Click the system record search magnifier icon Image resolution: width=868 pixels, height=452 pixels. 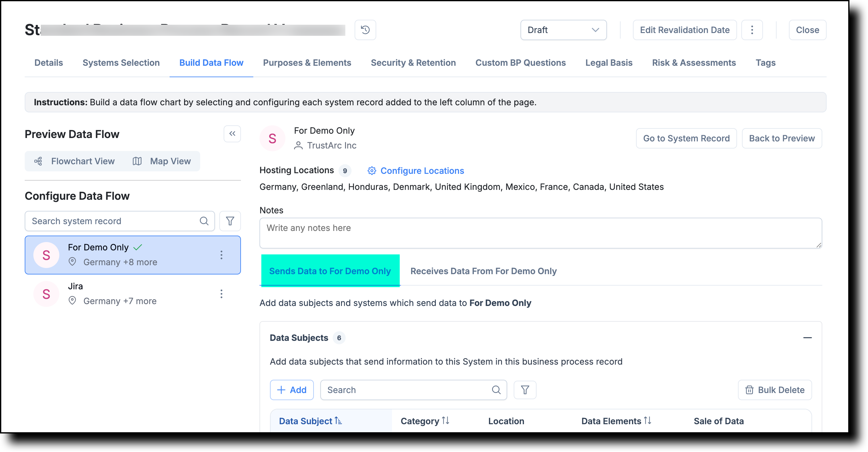pyautogui.click(x=204, y=221)
